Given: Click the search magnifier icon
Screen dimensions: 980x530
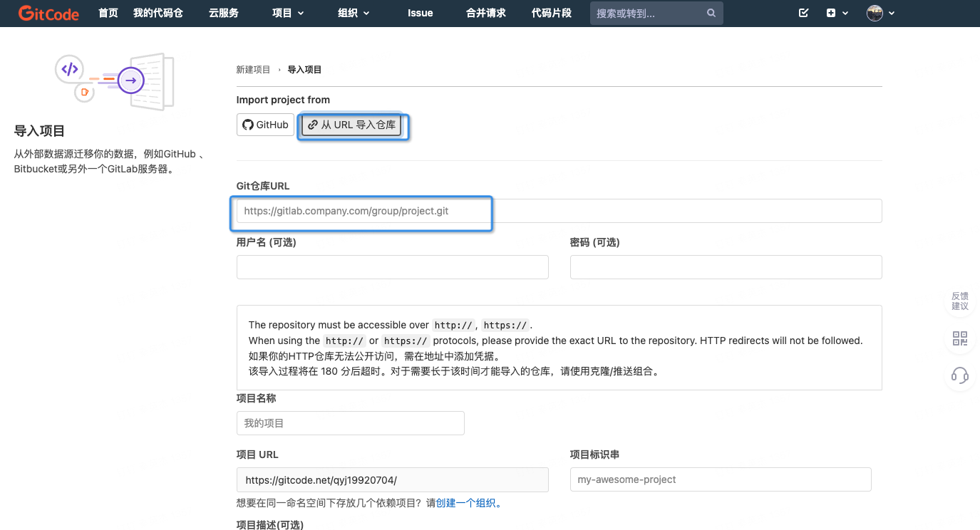Looking at the screenshot, I should coord(711,14).
